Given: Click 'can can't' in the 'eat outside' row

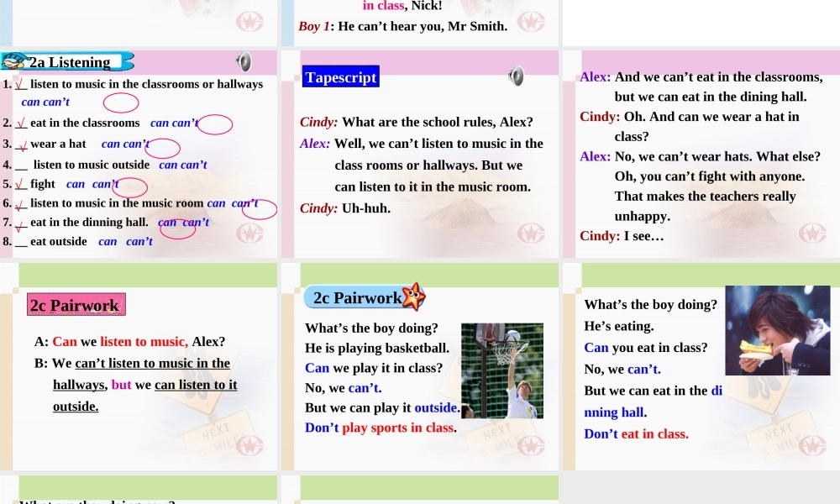Looking at the screenshot, I should [125, 242].
